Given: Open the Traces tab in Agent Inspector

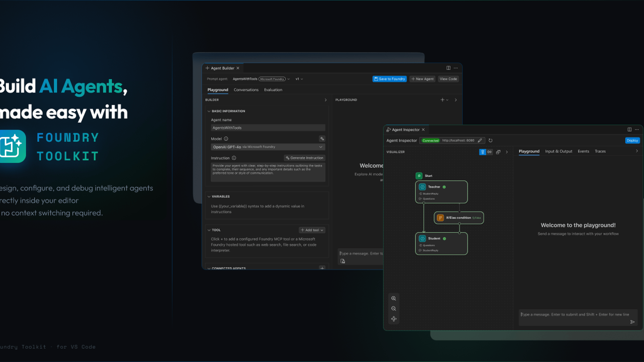Looking at the screenshot, I should pos(600,151).
